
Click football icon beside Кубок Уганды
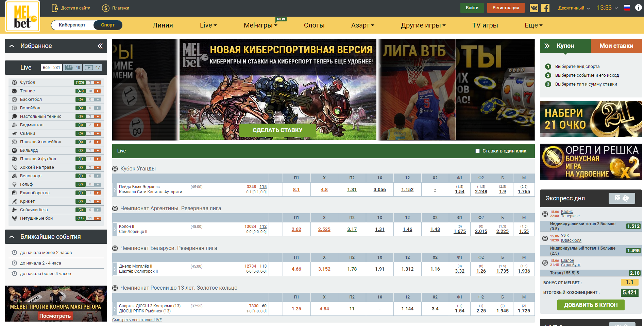(115, 169)
